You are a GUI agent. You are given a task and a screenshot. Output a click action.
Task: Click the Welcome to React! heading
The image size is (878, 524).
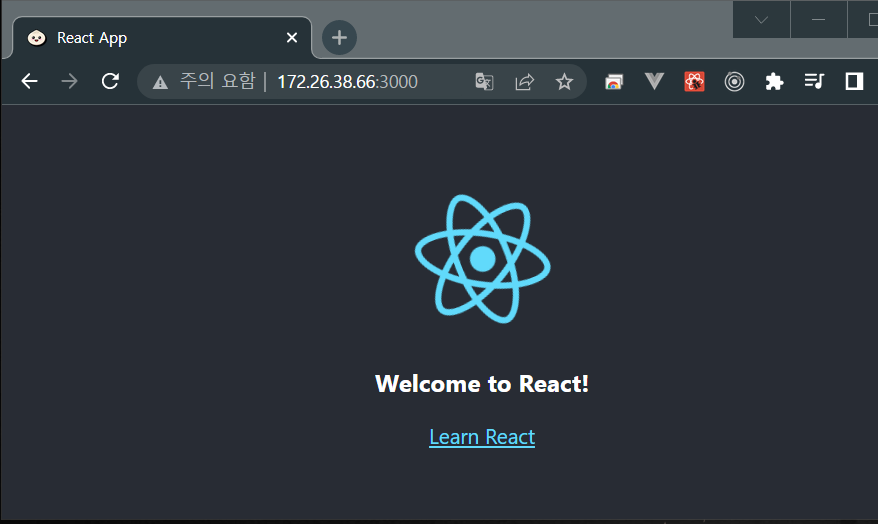click(x=482, y=384)
